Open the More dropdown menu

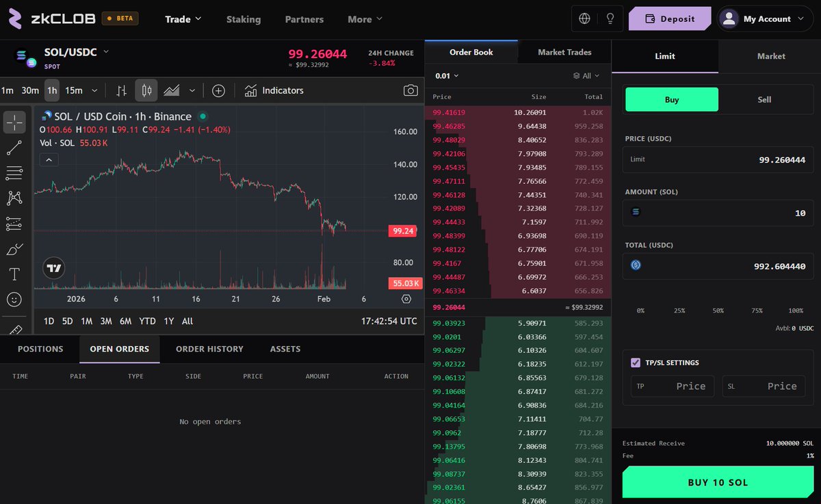tap(365, 19)
